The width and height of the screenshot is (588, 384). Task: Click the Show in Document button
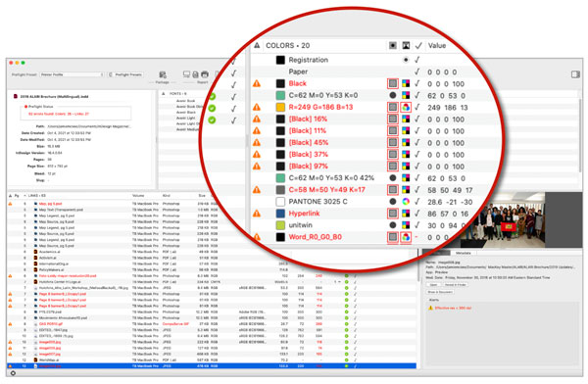click(x=440, y=292)
